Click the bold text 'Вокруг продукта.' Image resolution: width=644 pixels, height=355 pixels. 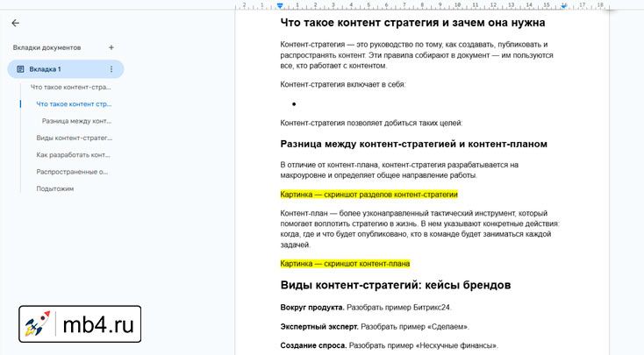[312, 308]
